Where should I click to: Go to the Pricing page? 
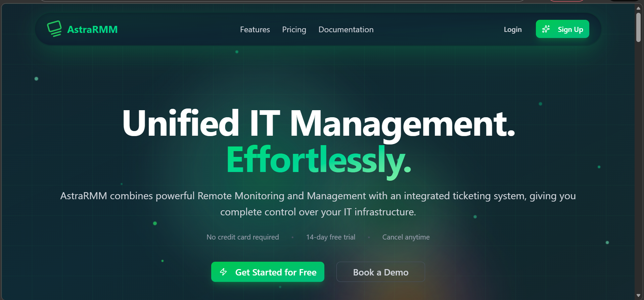[294, 30]
